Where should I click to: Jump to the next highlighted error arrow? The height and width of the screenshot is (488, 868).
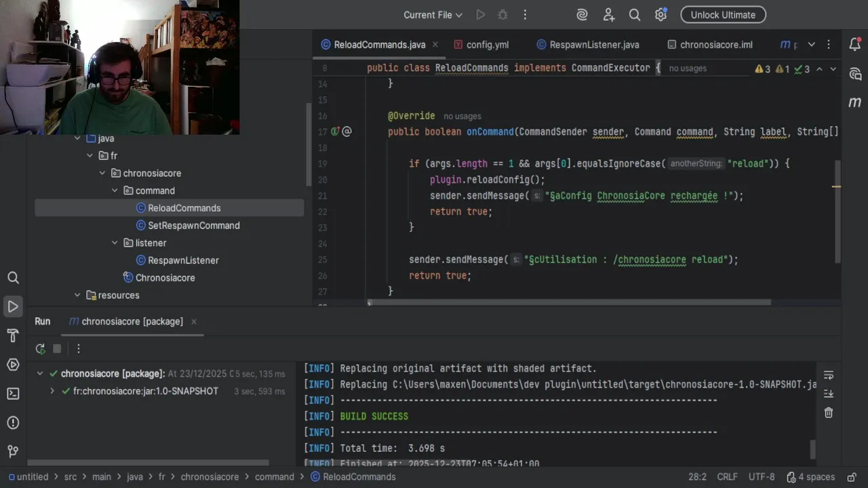(833, 68)
